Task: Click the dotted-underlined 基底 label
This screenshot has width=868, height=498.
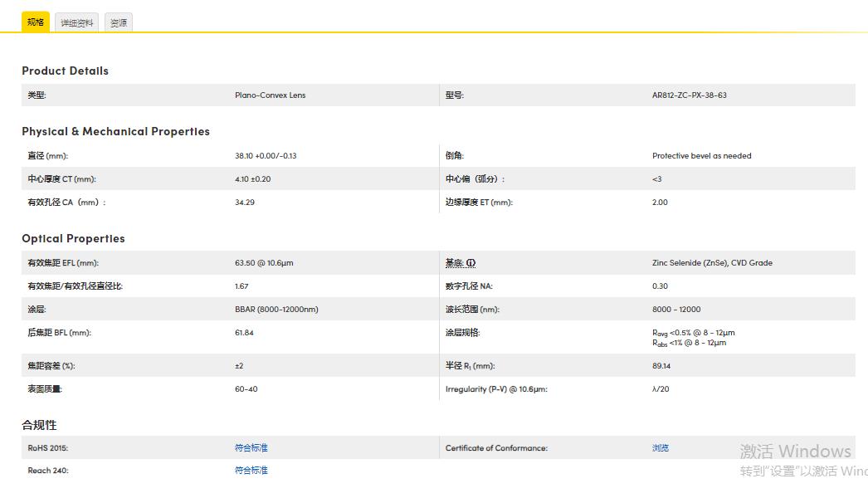Action: tap(454, 263)
